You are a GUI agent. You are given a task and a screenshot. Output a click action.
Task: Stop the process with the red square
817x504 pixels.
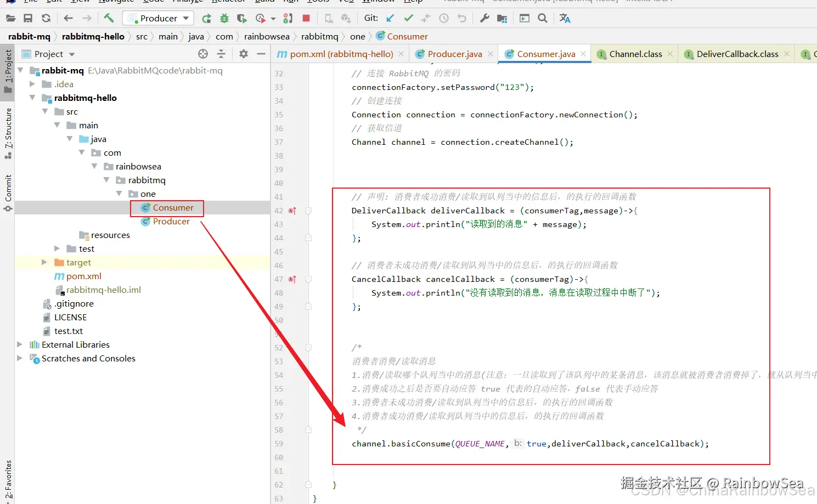pyautogui.click(x=306, y=19)
